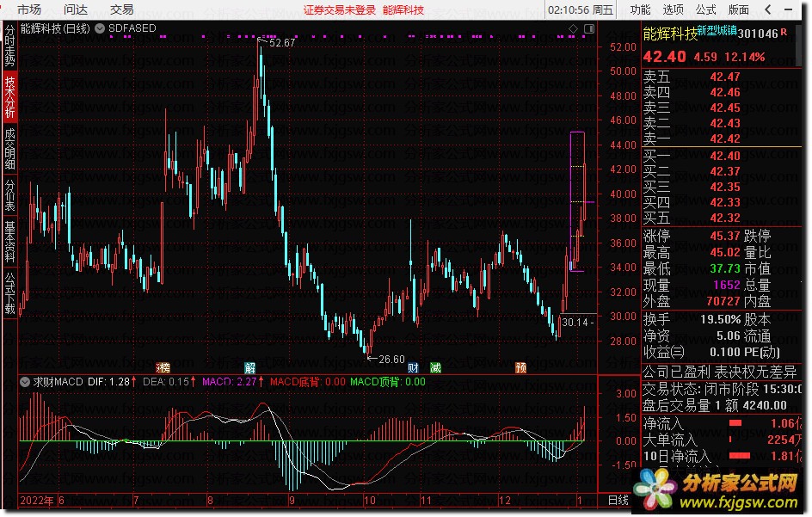This screenshot has height=517, width=812.
Task: Switch to 技术分析 side tab
Action: [x=9, y=97]
